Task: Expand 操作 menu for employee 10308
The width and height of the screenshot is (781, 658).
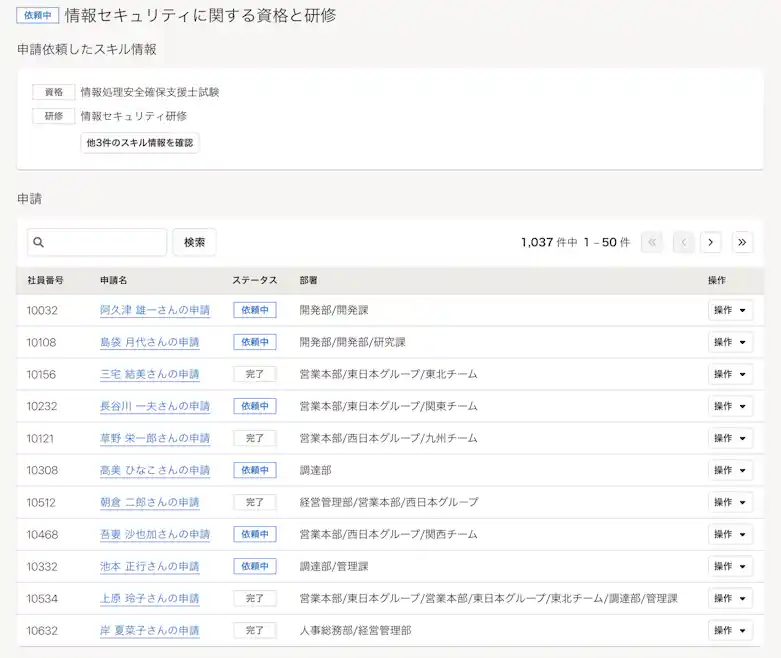Action: 729,470
